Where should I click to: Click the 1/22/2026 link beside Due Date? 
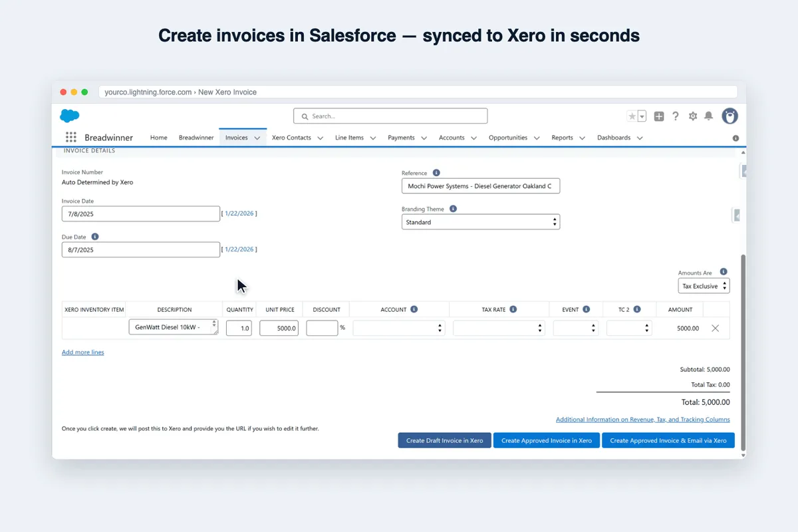[239, 249]
